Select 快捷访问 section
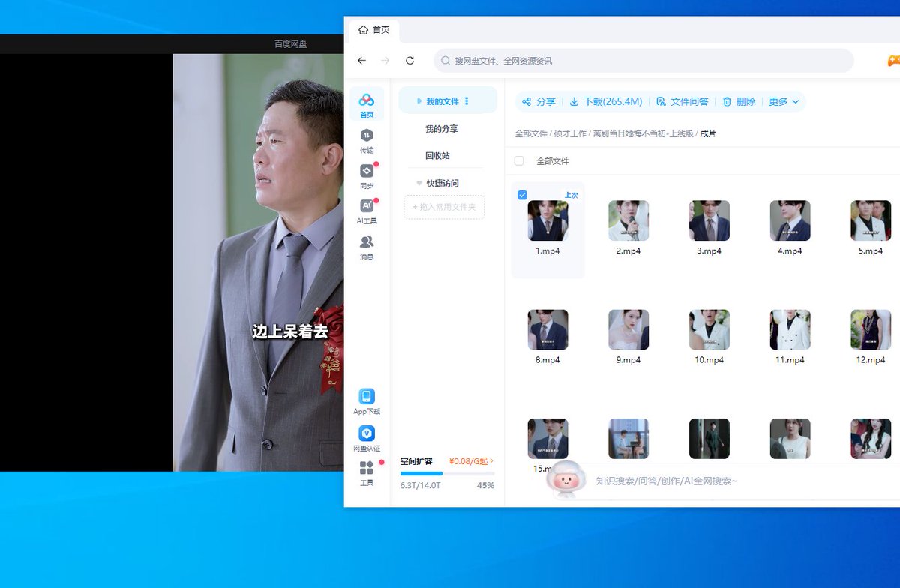This screenshot has height=588, width=900. click(x=442, y=184)
